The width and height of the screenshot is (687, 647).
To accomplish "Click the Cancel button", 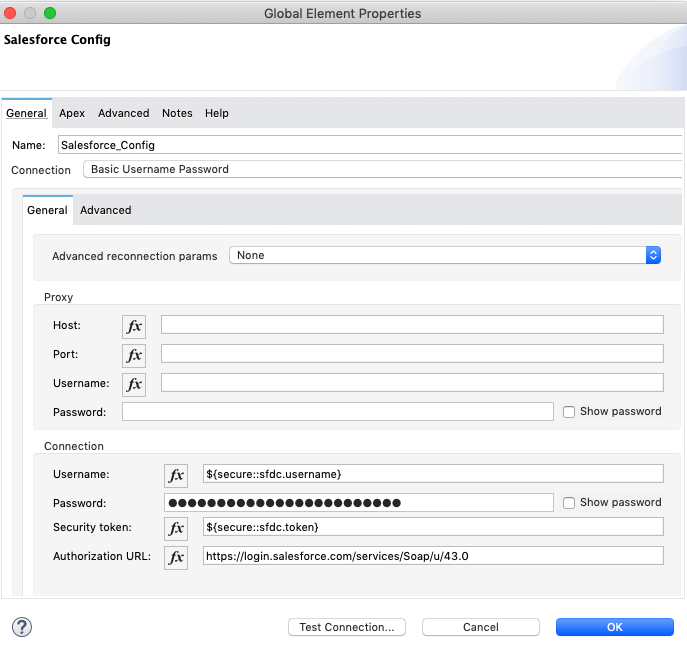I will pyautogui.click(x=481, y=627).
